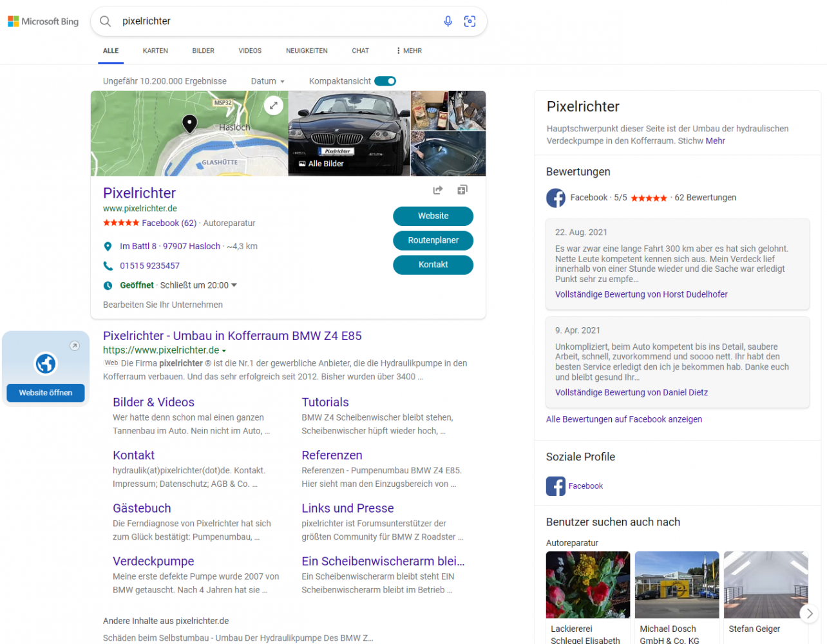The height and width of the screenshot is (644, 827).
Task: Click Alle Bewertungen auf Facebook anzeigen
Action: (624, 419)
